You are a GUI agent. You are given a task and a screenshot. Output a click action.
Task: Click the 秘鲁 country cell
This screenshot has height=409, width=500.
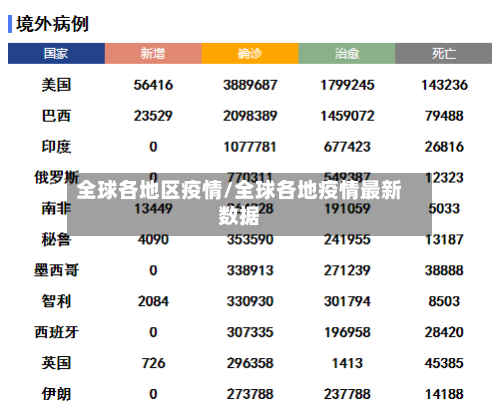pos(56,240)
